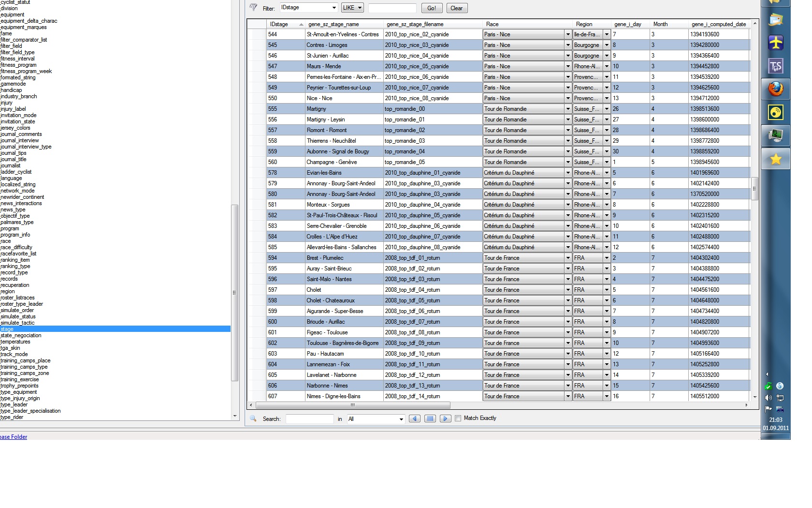
Task: Click the magnifying glass search icon
Action: (253, 418)
